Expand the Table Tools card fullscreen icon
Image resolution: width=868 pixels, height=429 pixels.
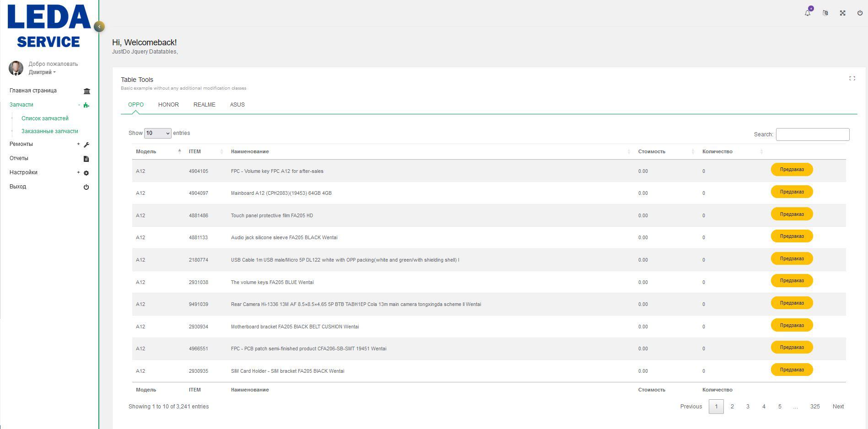tap(852, 79)
